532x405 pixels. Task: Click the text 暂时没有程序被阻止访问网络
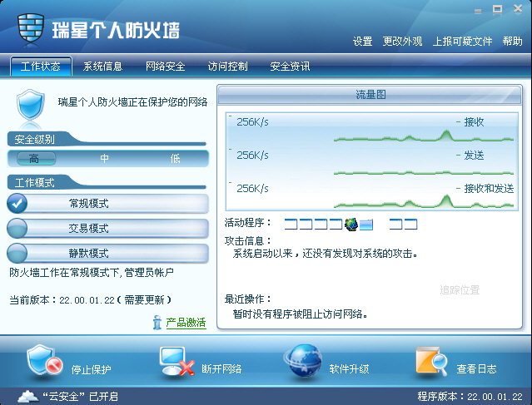pos(300,314)
